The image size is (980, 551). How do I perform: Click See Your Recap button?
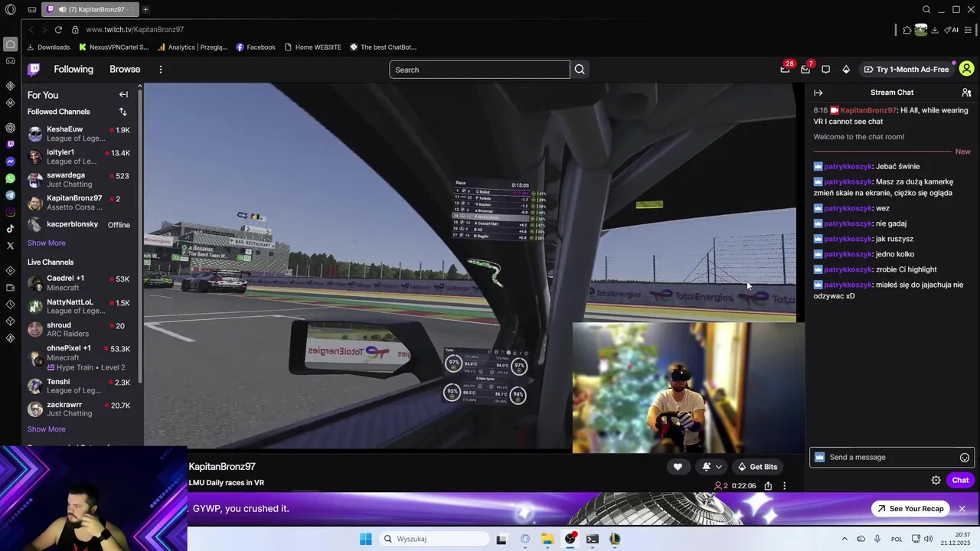(910, 509)
